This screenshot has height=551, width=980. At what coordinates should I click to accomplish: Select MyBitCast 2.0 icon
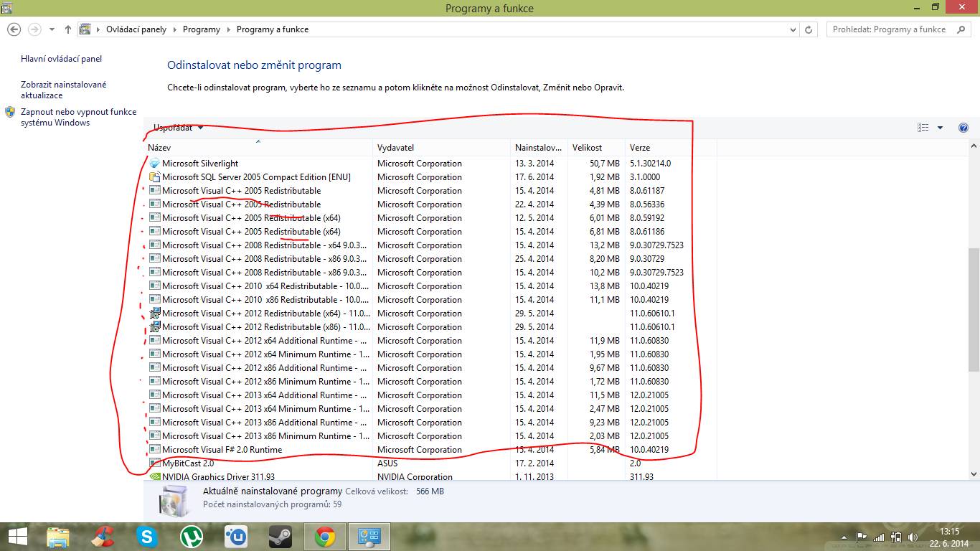pyautogui.click(x=154, y=463)
